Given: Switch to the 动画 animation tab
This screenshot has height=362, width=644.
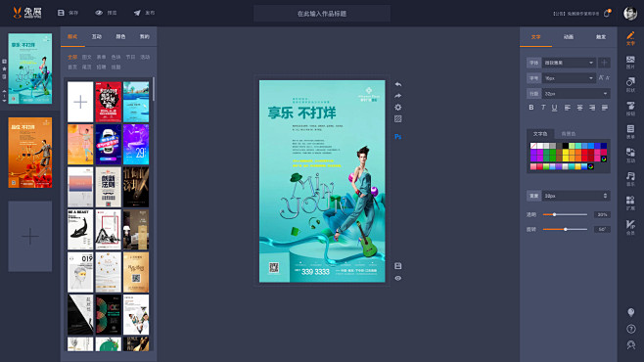Looking at the screenshot, I should coord(569,37).
